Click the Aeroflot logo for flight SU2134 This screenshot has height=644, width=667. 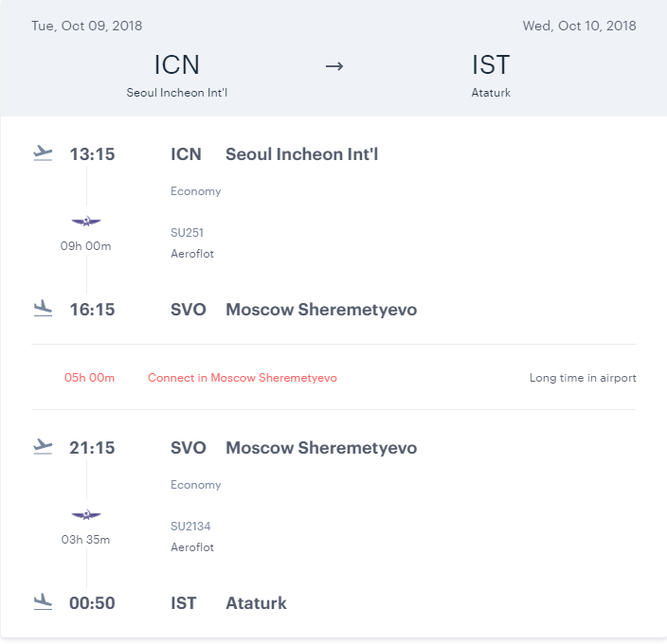point(86,515)
